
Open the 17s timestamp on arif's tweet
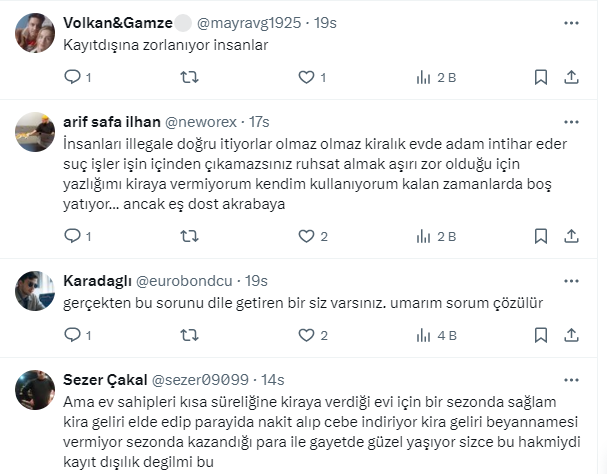point(260,121)
